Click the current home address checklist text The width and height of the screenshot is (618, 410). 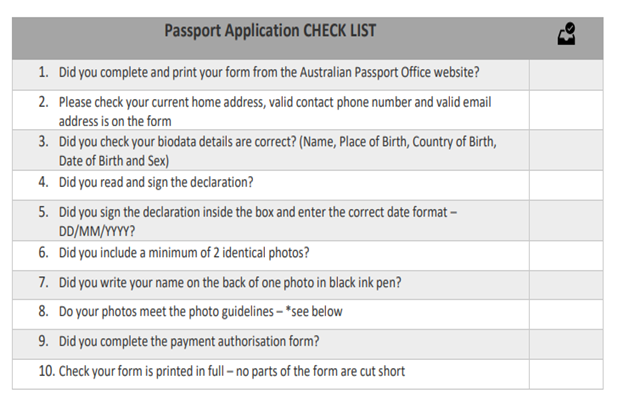[274, 111]
